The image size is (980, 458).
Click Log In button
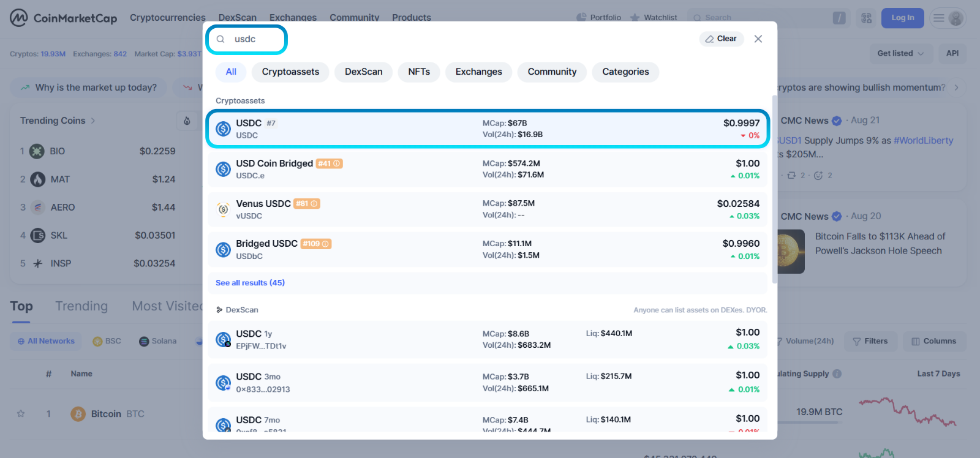(903, 18)
